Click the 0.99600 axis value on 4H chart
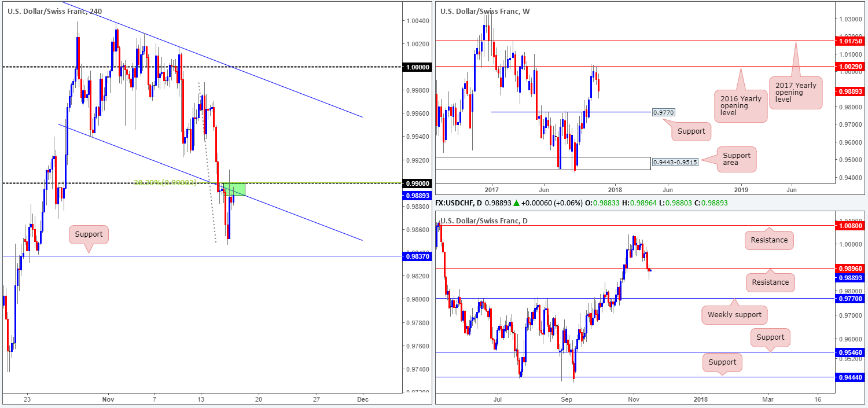 coord(418,113)
